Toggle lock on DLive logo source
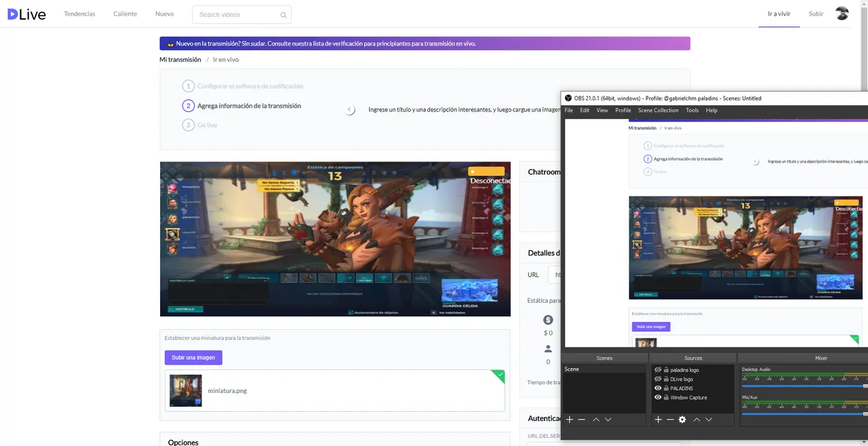This screenshot has height=446, width=868. tap(666, 379)
